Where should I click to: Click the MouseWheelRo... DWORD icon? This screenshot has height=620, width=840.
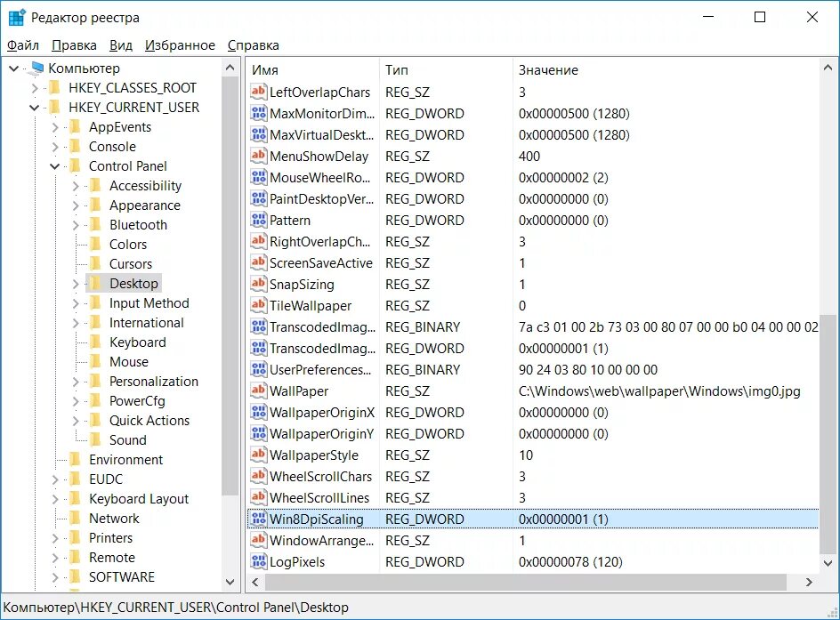click(x=259, y=177)
